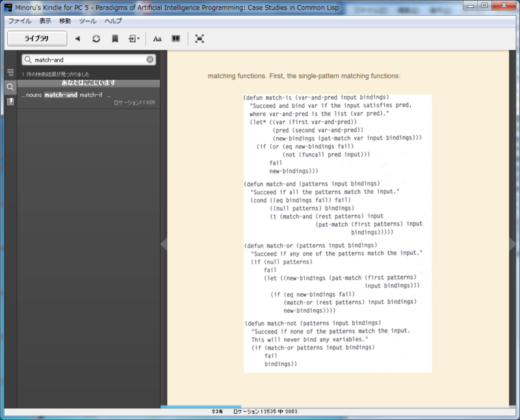Click the match-and search input field

(89, 60)
